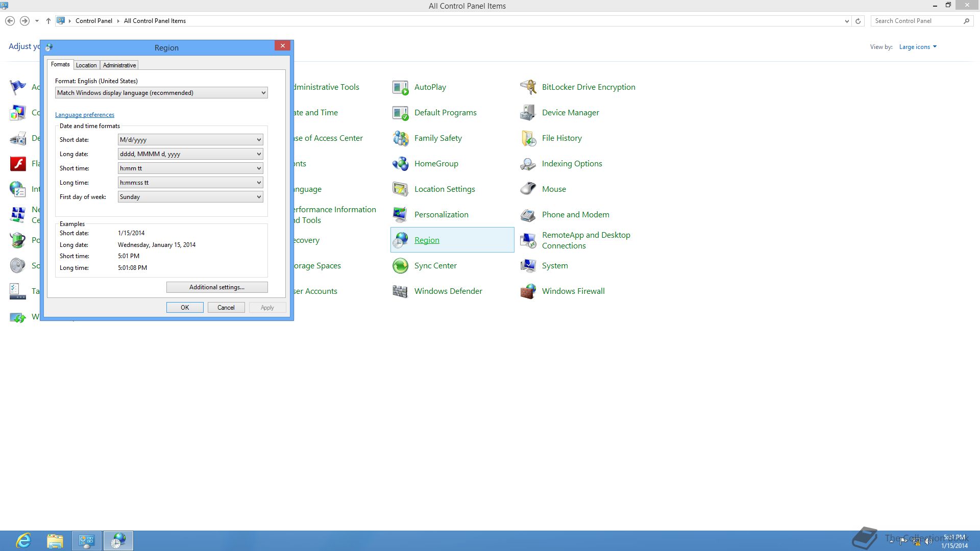Switch to the Location tab
The width and height of the screenshot is (980, 551).
86,65
